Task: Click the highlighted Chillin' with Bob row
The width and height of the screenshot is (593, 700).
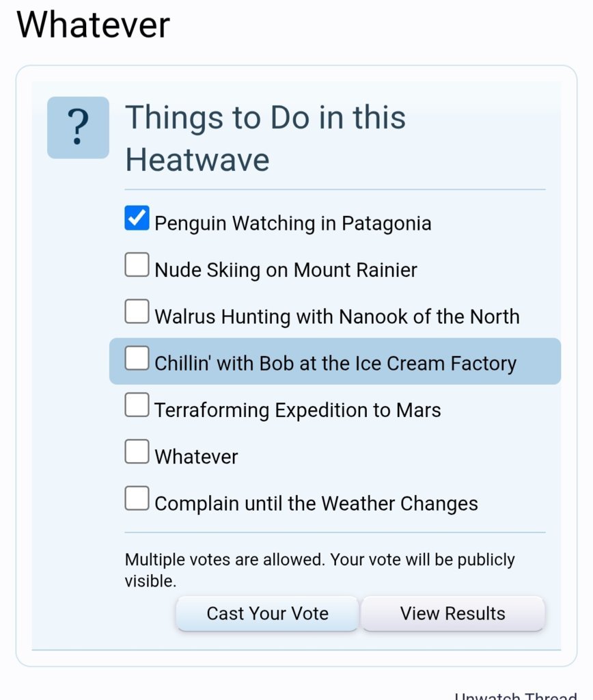Action: click(x=335, y=361)
